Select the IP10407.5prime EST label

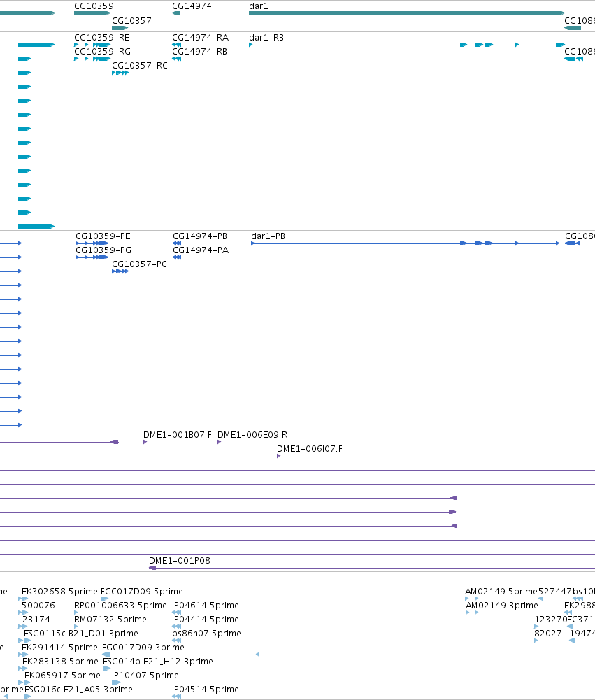pyautogui.click(x=145, y=676)
